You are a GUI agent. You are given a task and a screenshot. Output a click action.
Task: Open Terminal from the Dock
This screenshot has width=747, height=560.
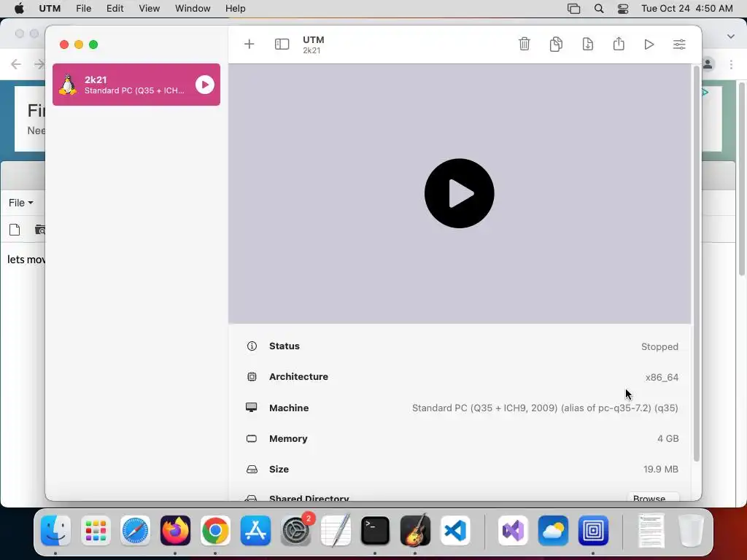point(376,531)
